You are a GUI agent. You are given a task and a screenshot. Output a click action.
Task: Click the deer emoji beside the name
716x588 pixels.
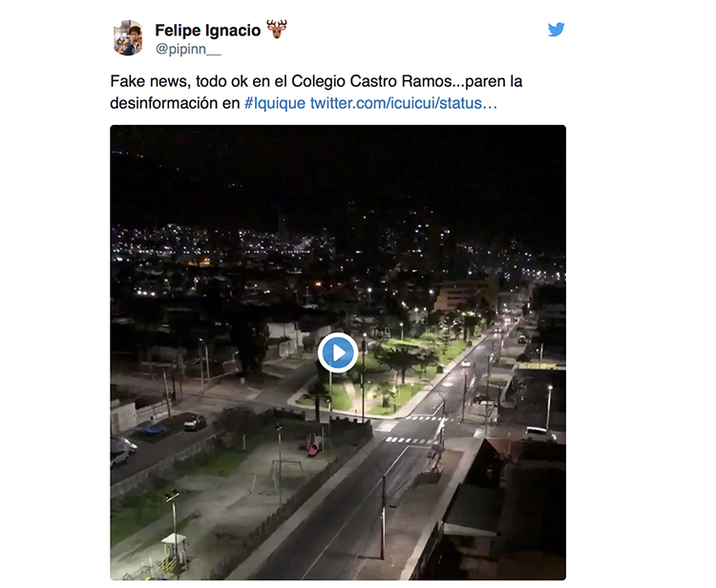coord(277,30)
